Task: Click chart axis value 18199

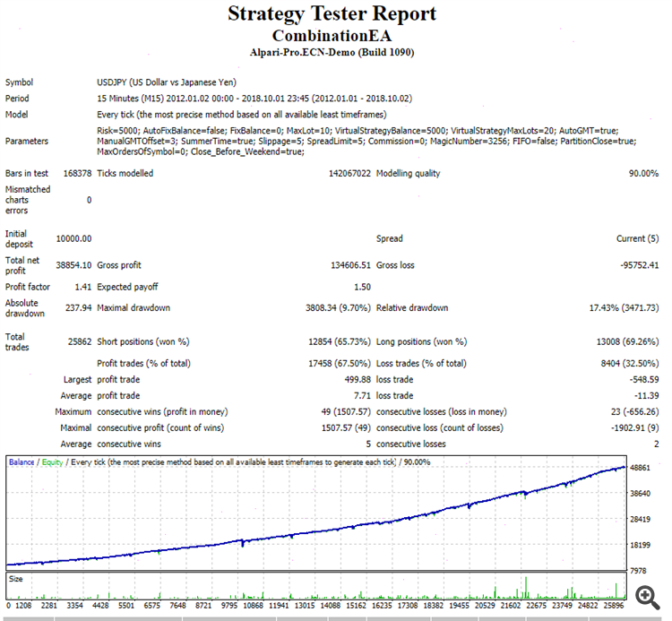Action: pos(640,545)
